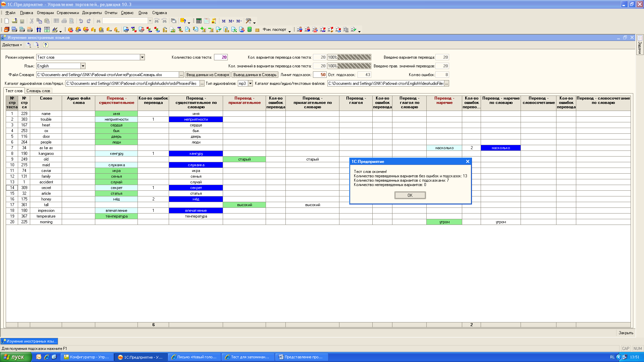Viewport: 644px width, 362px height.
Task: Click the M- memory subtract icon
Action: click(239, 21)
